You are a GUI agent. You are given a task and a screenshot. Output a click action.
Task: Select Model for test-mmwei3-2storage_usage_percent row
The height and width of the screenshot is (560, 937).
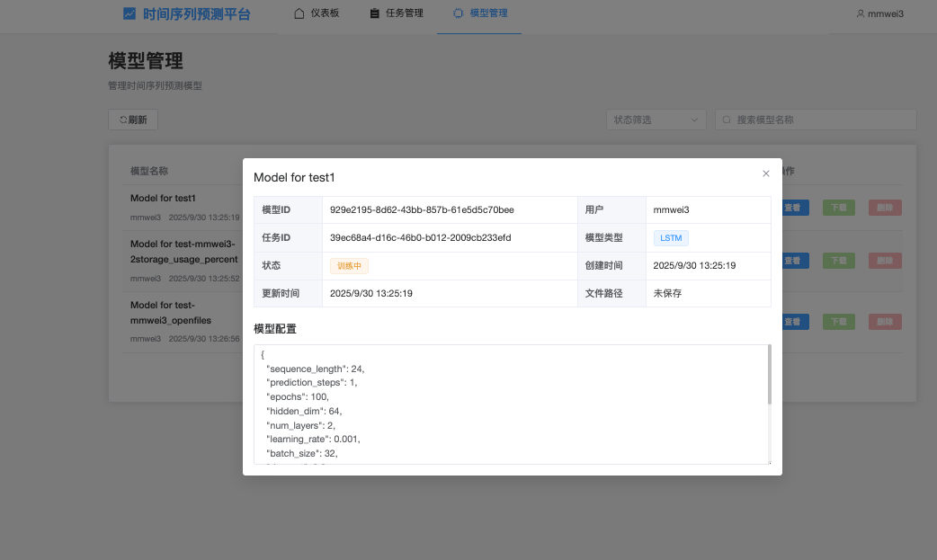[184, 252]
